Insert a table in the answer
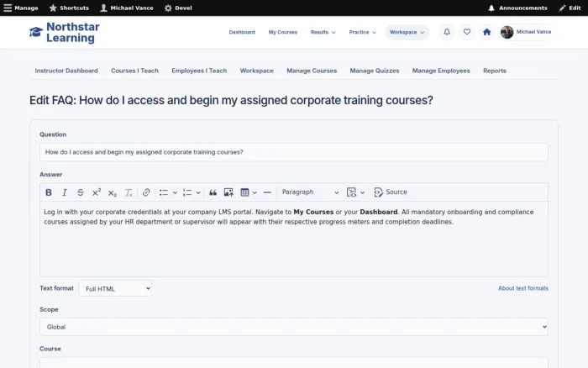The height and width of the screenshot is (368, 588). (244, 192)
